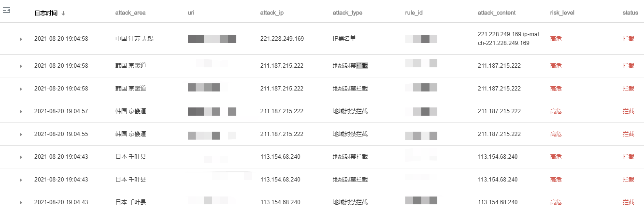The width and height of the screenshot is (644, 212).
Task: Click the status column header
Action: [x=630, y=13]
